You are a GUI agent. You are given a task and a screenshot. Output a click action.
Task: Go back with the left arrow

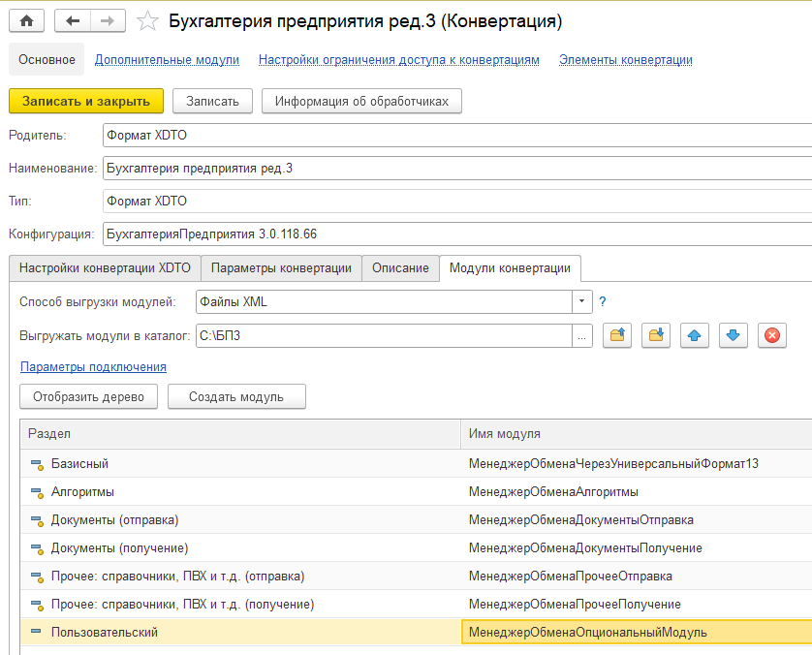click(x=73, y=20)
